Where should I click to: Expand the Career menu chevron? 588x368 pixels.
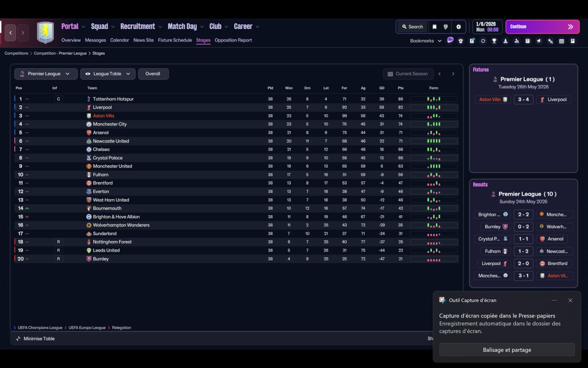click(257, 27)
